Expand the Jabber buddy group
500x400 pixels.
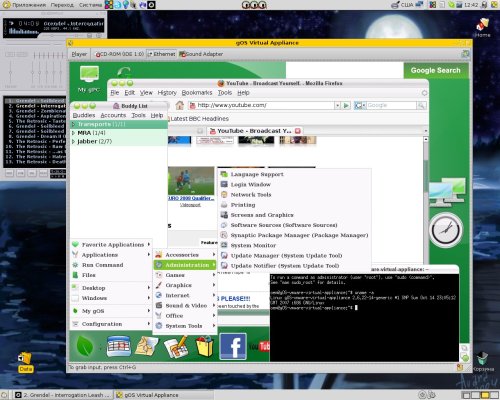pyautogui.click(x=73, y=142)
